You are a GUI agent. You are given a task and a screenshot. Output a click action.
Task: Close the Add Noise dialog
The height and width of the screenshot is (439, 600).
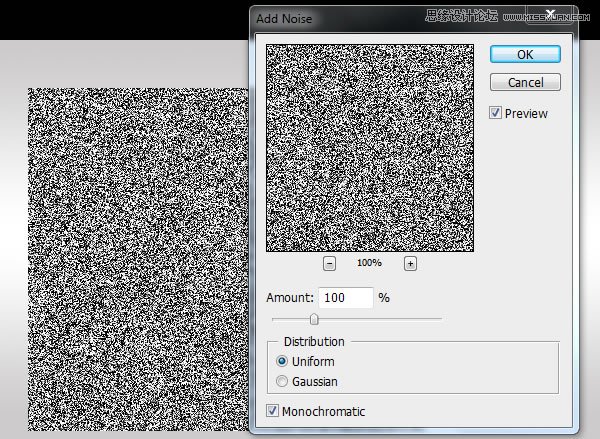tap(550, 15)
